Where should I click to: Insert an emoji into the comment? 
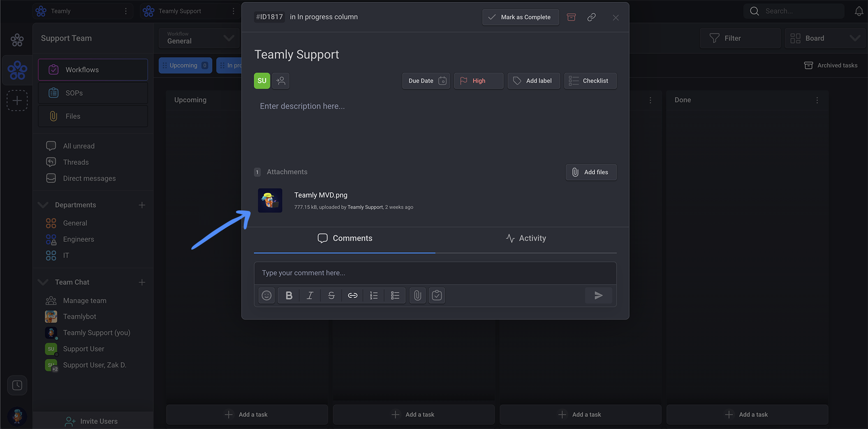(267, 296)
